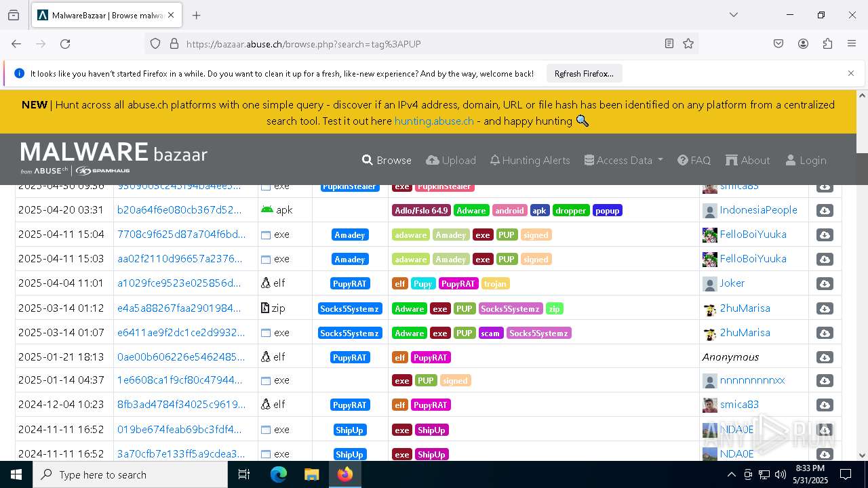868x488 pixels.
Task: Click Socks5Systemz signature for e4a5a88267
Action: pos(350,308)
